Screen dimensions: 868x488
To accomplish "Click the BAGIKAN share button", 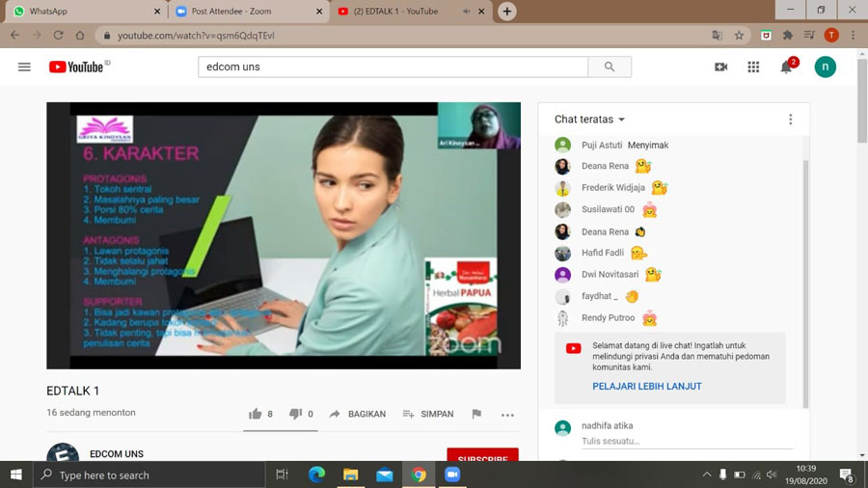I will [x=358, y=414].
